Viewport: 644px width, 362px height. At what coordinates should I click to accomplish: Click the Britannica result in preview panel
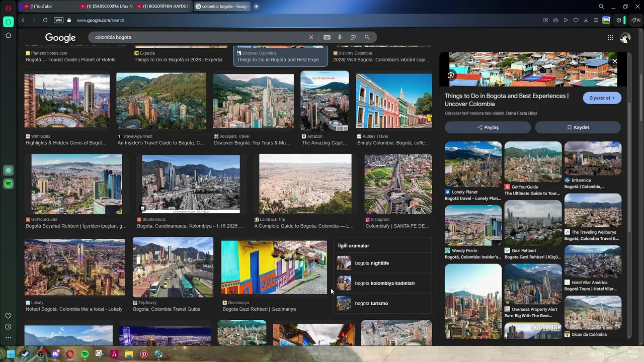coord(593,165)
